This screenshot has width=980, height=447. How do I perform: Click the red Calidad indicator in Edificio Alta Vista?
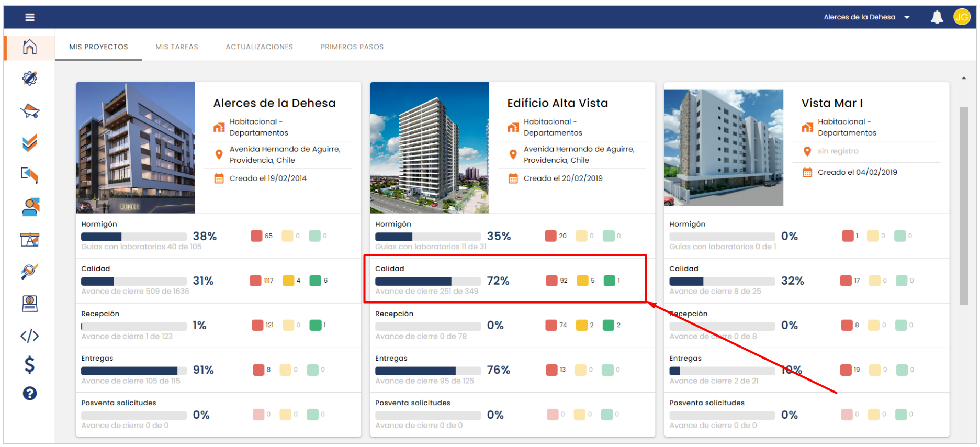[551, 281]
